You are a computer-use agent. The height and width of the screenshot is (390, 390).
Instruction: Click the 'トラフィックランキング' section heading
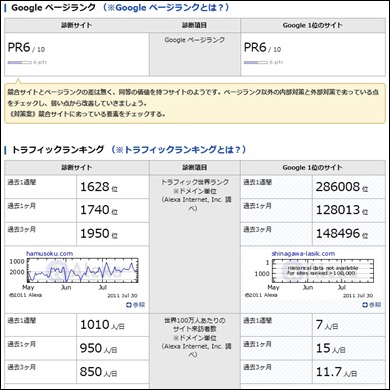pos(58,150)
